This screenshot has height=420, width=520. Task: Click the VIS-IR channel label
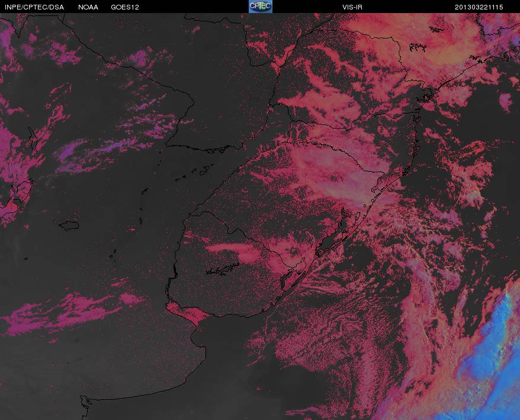point(352,7)
